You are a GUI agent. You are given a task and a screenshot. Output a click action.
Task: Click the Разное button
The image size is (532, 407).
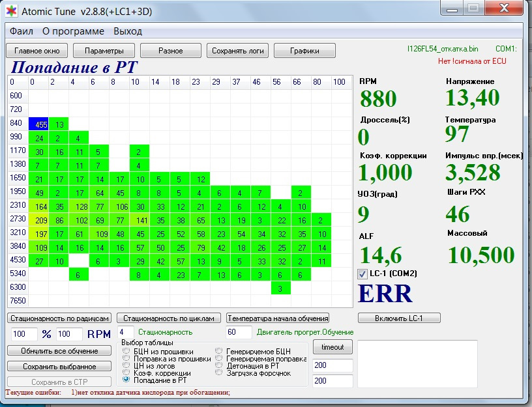coord(171,51)
